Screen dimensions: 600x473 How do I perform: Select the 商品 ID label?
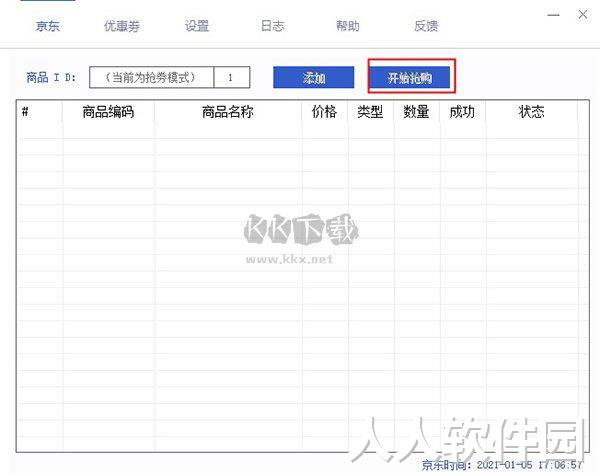51,78
